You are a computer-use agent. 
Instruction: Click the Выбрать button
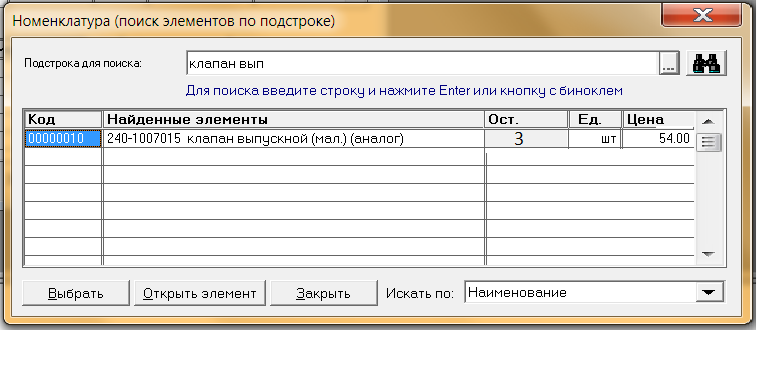click(76, 293)
